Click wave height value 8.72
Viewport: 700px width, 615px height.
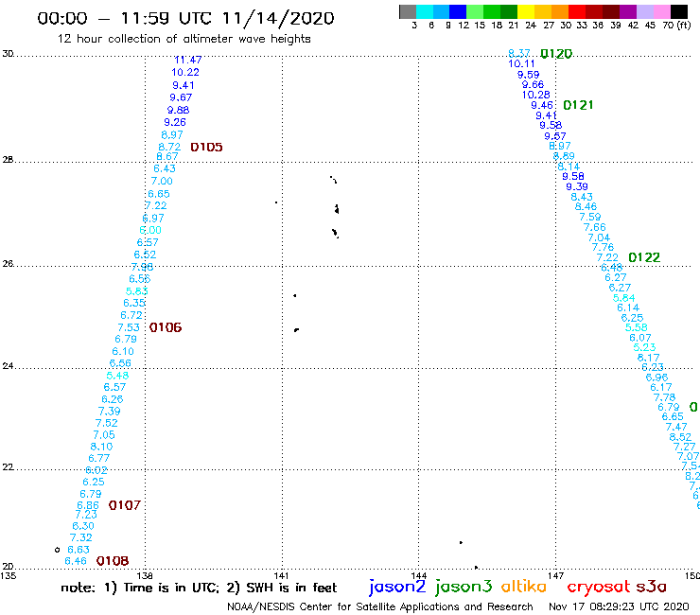pos(169,147)
